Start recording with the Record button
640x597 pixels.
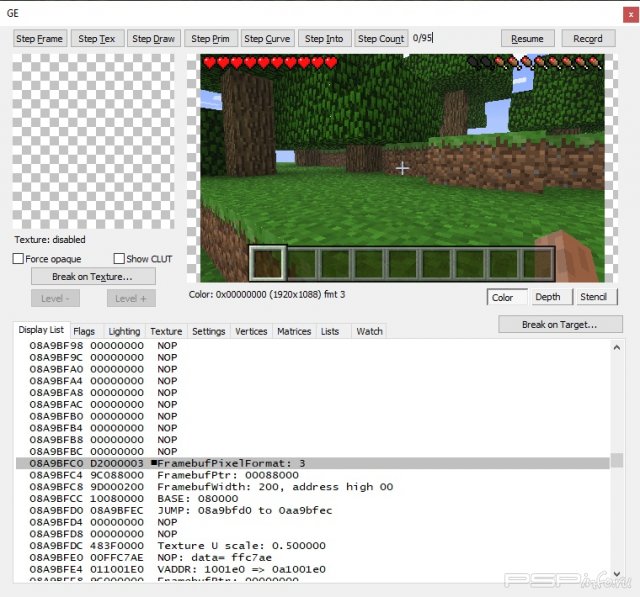tap(588, 39)
